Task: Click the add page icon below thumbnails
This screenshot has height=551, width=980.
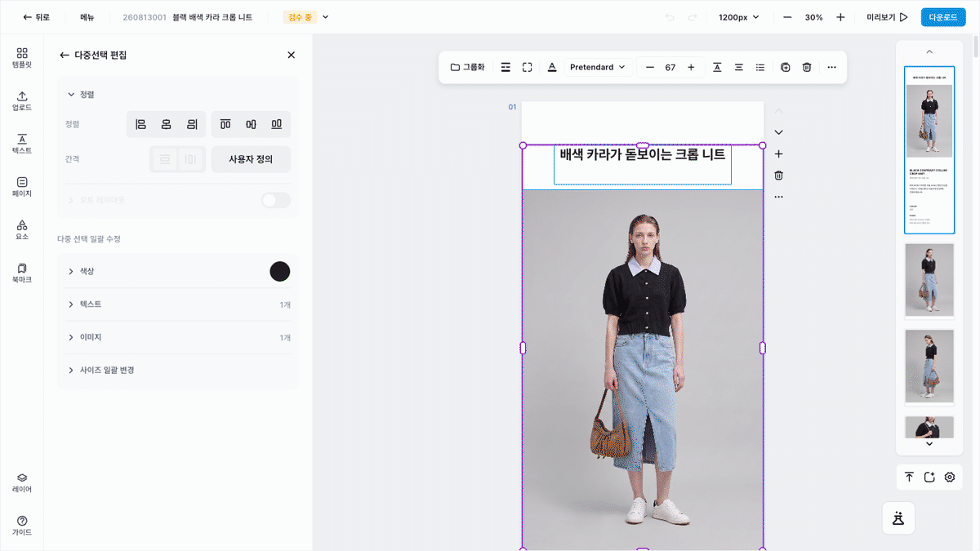Action: tap(929, 478)
